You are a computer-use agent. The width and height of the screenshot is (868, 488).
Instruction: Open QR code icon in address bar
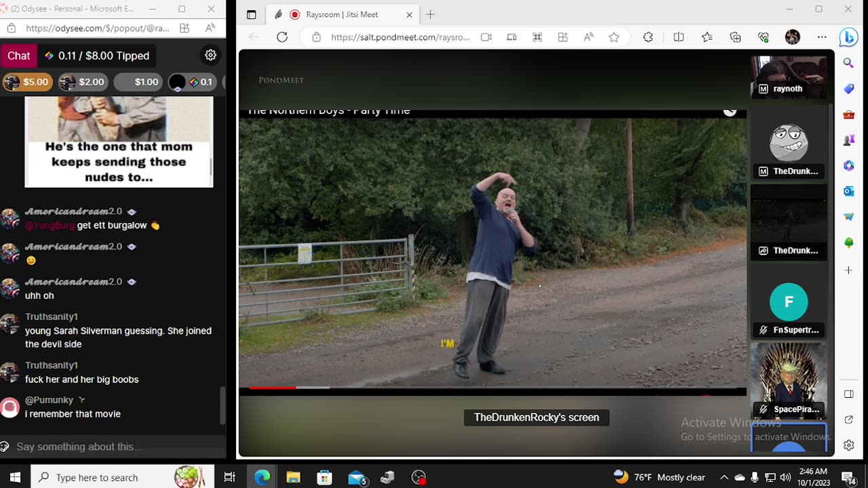point(537,37)
